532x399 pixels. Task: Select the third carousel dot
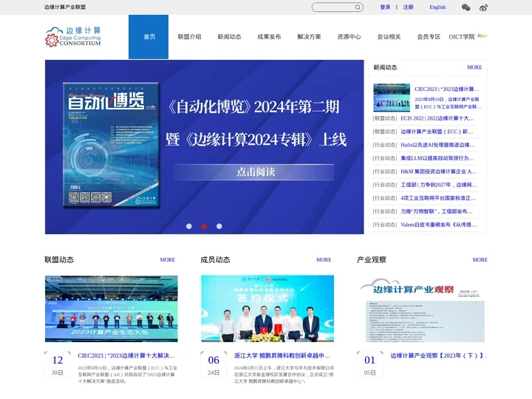click(x=219, y=226)
